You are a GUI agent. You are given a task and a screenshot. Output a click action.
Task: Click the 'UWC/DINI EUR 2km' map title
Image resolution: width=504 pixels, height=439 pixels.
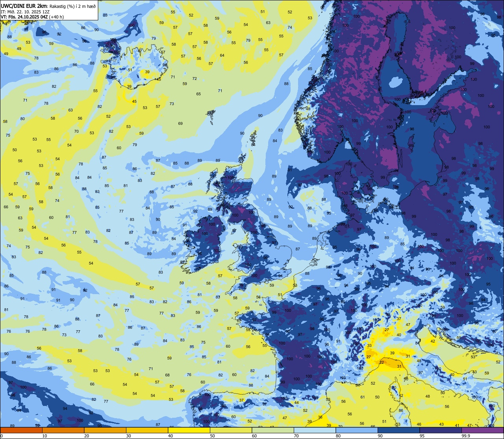pyautogui.click(x=23, y=6)
